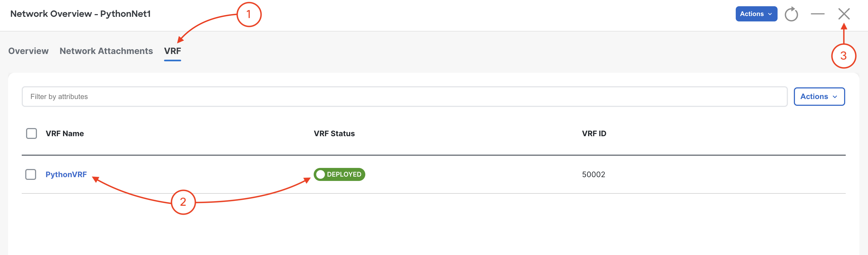Click the white dot in DEPLOYED badge
Viewport: 868px width, 255px height.
[x=320, y=174]
